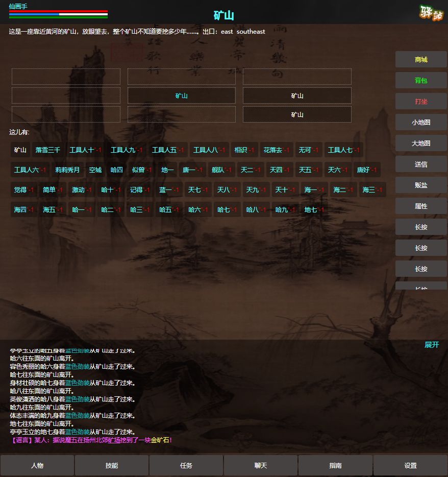The image size is (448, 477).
Task: Select player 舰队
Action: (x=221, y=170)
